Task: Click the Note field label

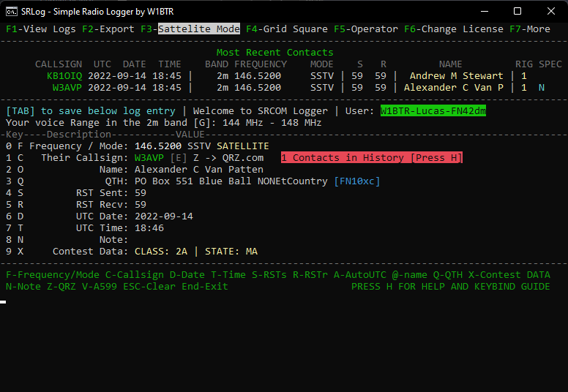Action: 113,240
